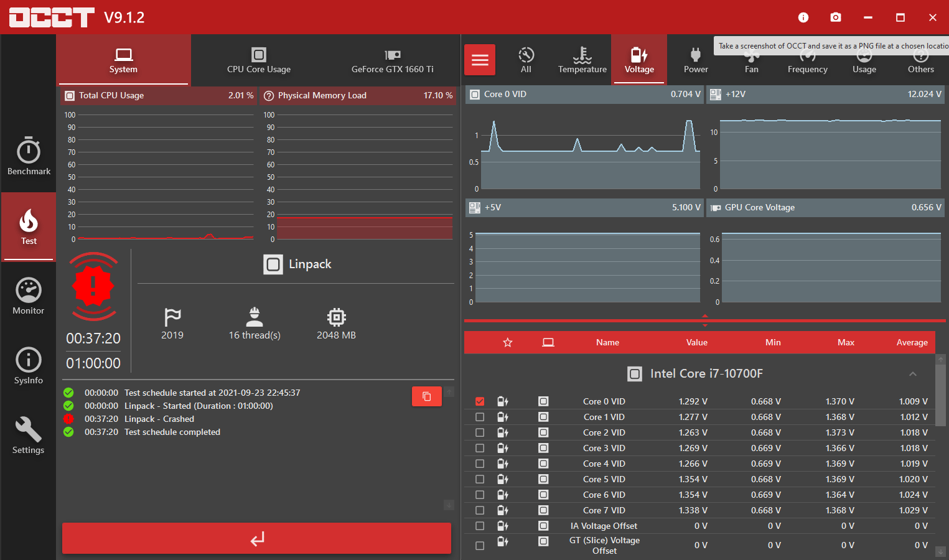Select the All sensors tab
The image size is (949, 560).
[x=526, y=60]
